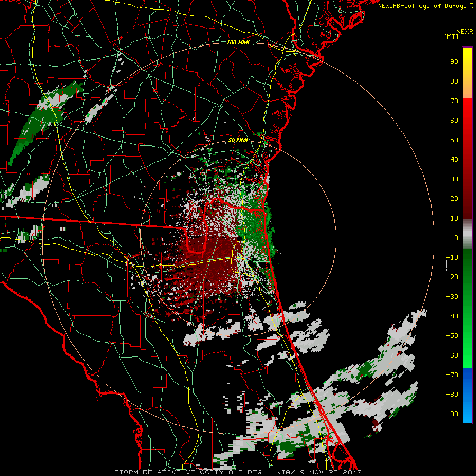Image resolution: width=476 pixels, height=476 pixels.
Task: Click the "NEXLAB-College of DuPage" header text
Action: (423, 6)
